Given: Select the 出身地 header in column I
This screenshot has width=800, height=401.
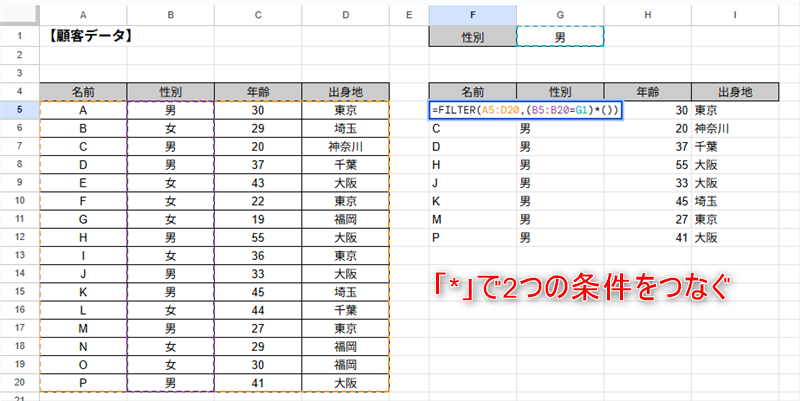Looking at the screenshot, I should [x=733, y=91].
